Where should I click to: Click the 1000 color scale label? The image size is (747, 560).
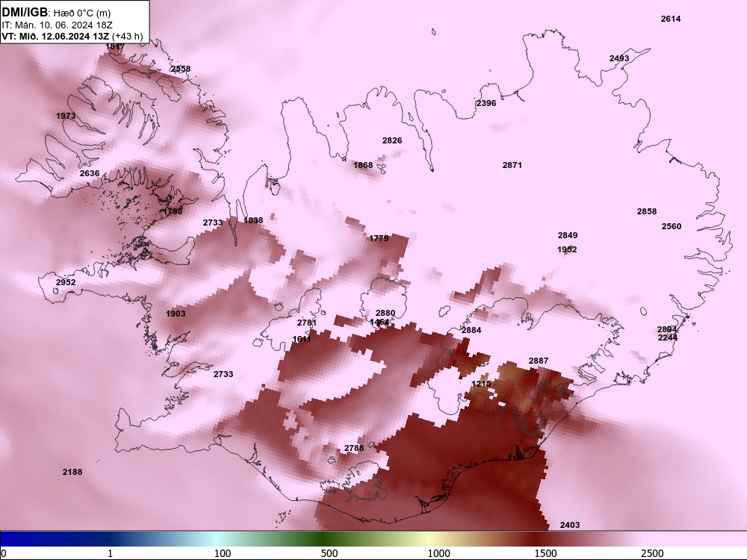pyautogui.click(x=438, y=553)
